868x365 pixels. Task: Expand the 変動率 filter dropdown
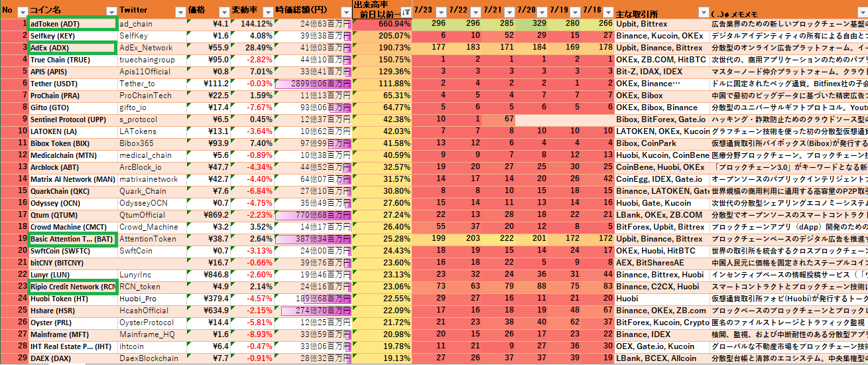click(267, 12)
